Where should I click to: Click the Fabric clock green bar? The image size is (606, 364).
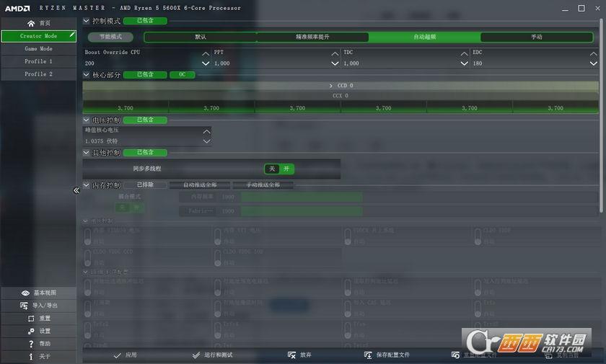302,211
